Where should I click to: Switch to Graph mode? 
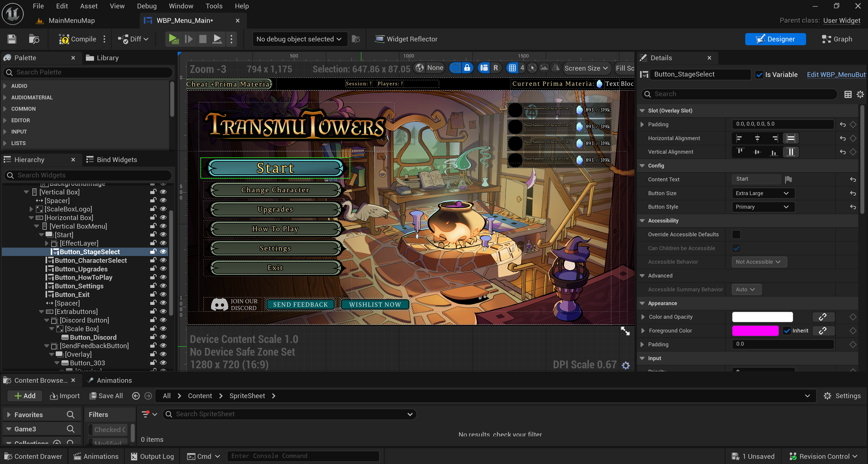pyautogui.click(x=837, y=39)
